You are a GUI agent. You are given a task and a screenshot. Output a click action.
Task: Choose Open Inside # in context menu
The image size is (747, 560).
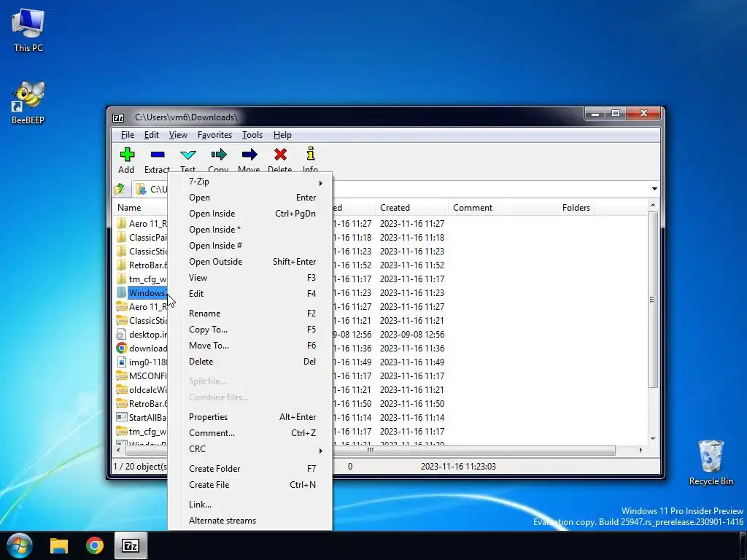click(x=249, y=246)
